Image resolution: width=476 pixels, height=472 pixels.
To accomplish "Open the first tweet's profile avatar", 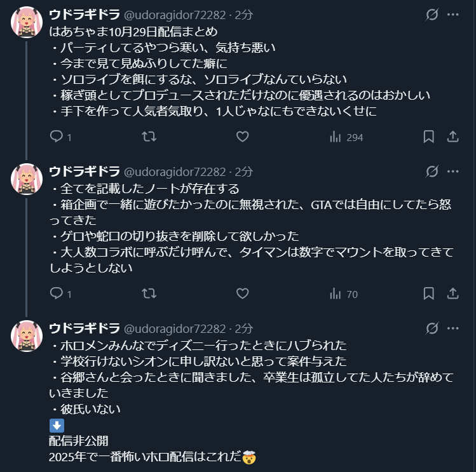I will point(27,24).
